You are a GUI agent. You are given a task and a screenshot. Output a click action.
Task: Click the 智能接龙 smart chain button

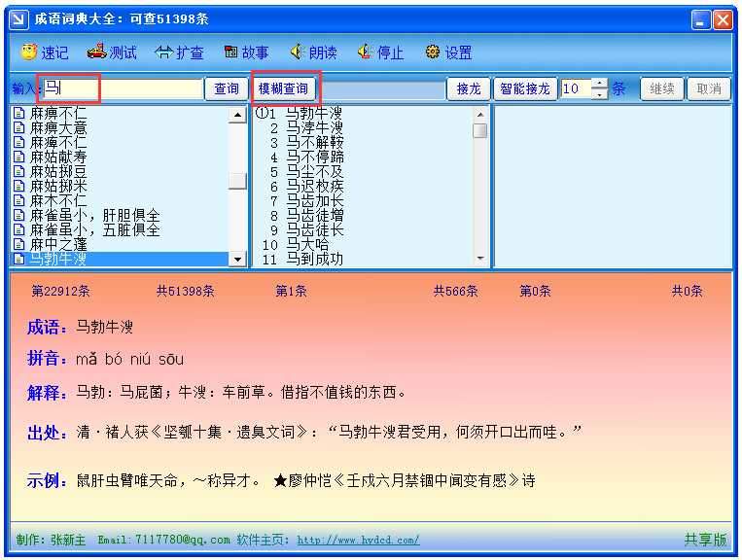525,88
